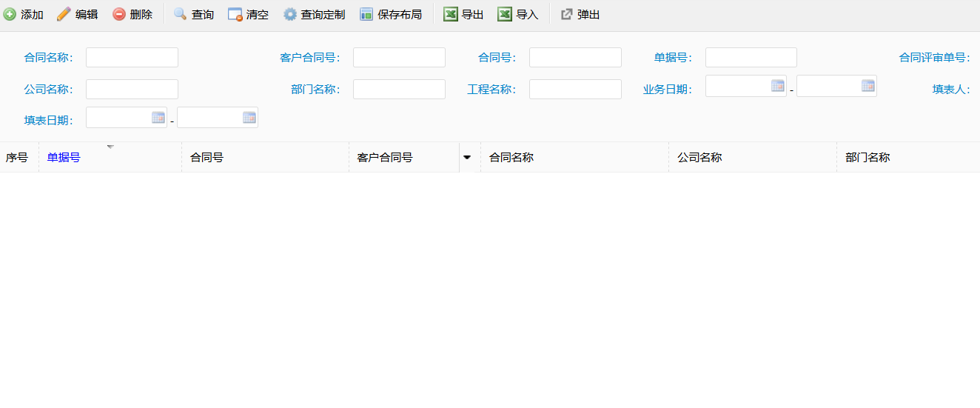Viewport: 980px width, 408px height.
Task: Click the 填表人 filter label
Action: point(951,90)
